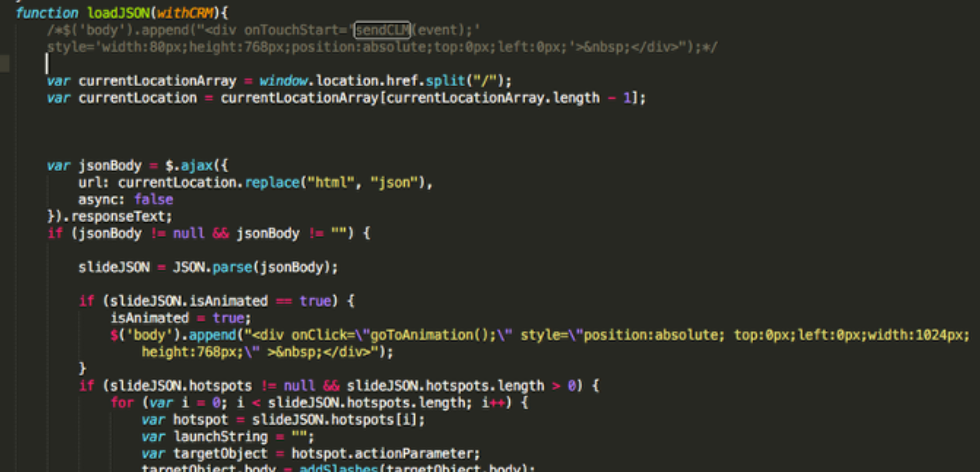Click the responseText property

118,217
